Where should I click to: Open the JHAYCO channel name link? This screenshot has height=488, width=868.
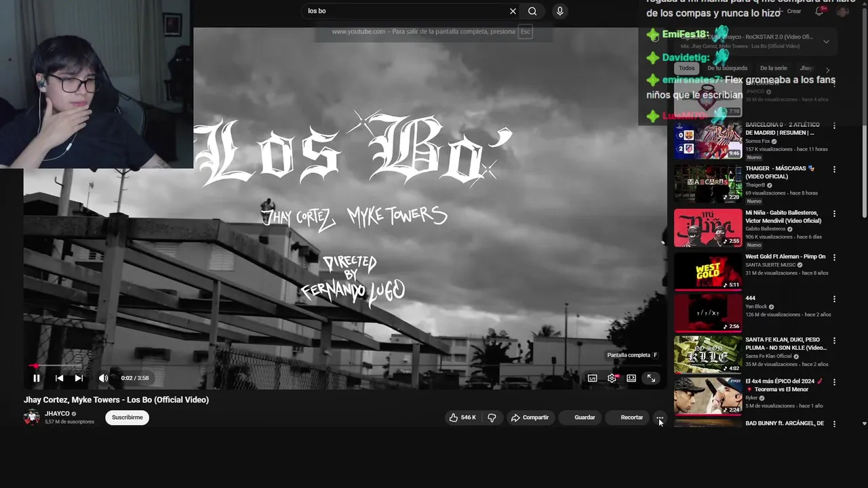(x=57, y=413)
